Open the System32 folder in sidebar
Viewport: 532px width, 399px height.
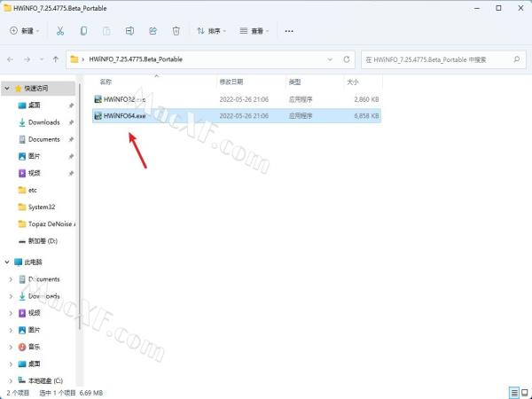(42, 207)
